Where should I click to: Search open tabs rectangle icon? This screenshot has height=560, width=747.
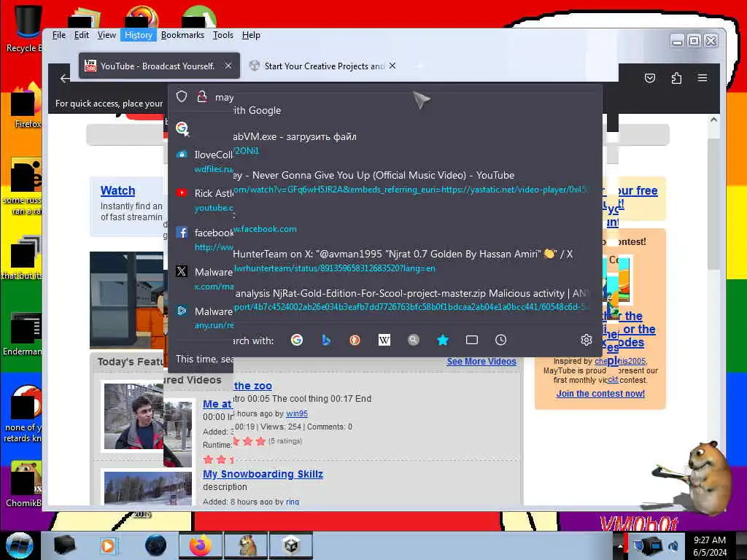472,340
